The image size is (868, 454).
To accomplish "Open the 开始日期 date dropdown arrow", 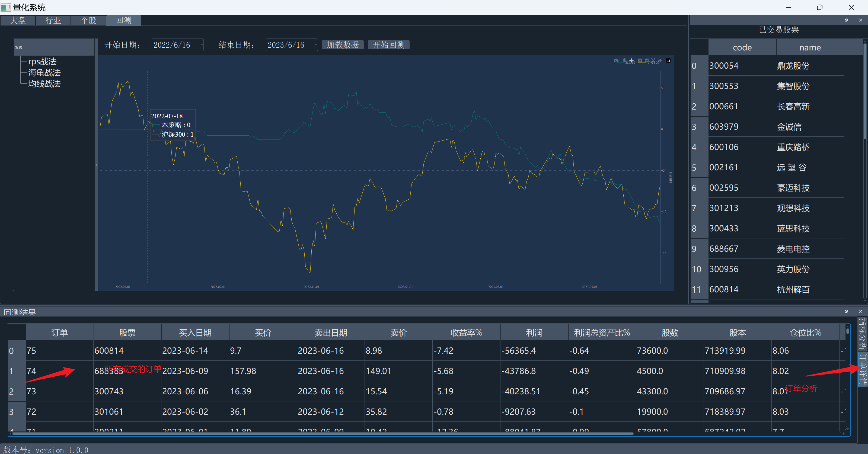I will point(202,45).
